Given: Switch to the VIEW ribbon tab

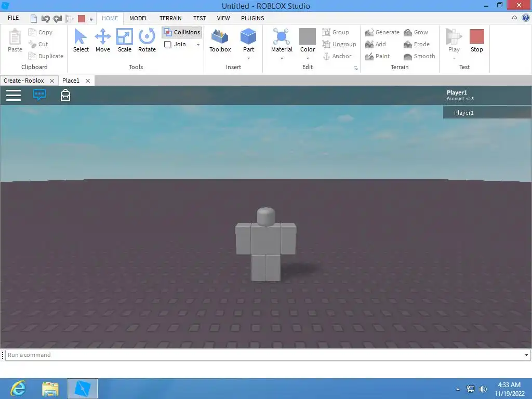Looking at the screenshot, I should tap(223, 18).
